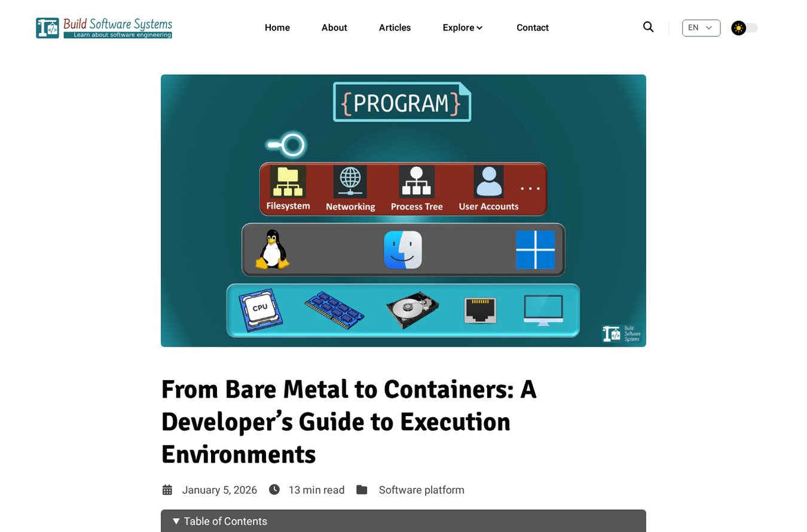The width and height of the screenshot is (807, 532).
Task: Expand the Explore dropdown menu
Action: tap(463, 27)
